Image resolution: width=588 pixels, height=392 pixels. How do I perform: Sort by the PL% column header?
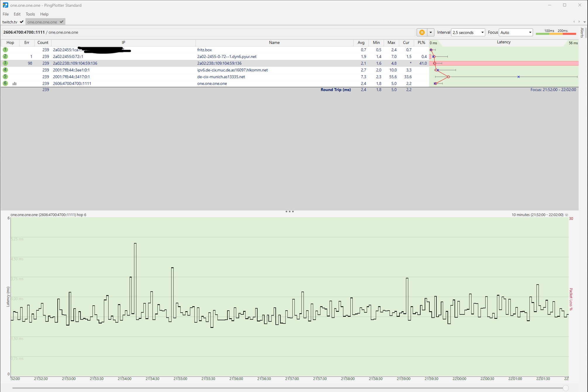click(421, 43)
